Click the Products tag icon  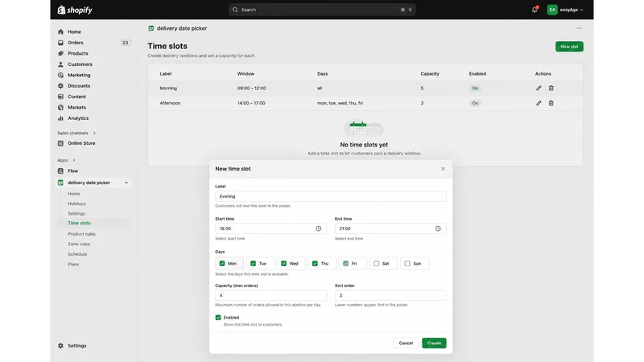(61, 53)
